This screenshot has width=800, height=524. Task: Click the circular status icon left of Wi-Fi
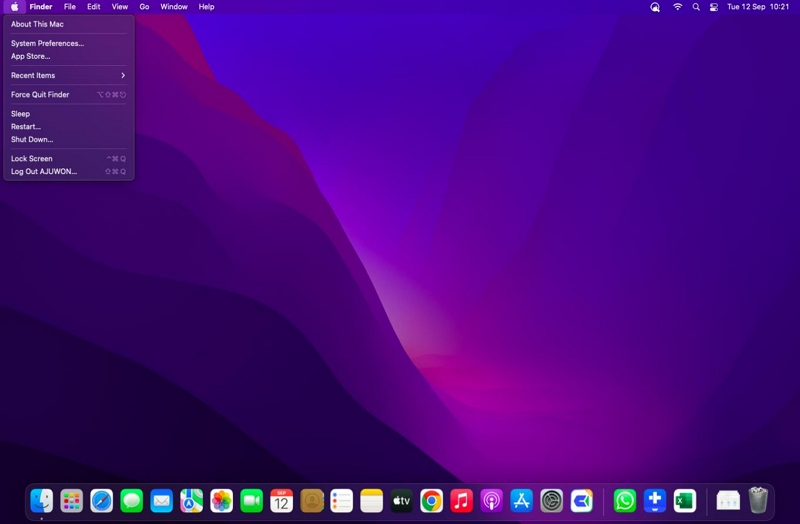[655, 7]
